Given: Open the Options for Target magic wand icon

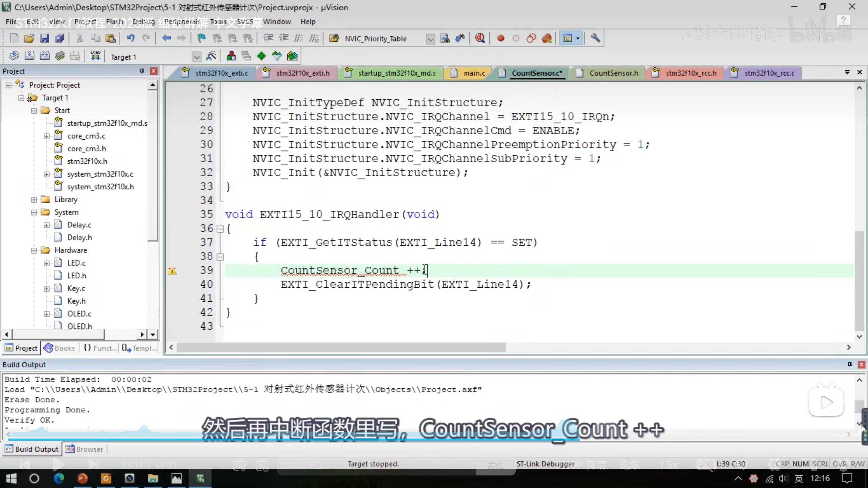Looking at the screenshot, I should [211, 56].
